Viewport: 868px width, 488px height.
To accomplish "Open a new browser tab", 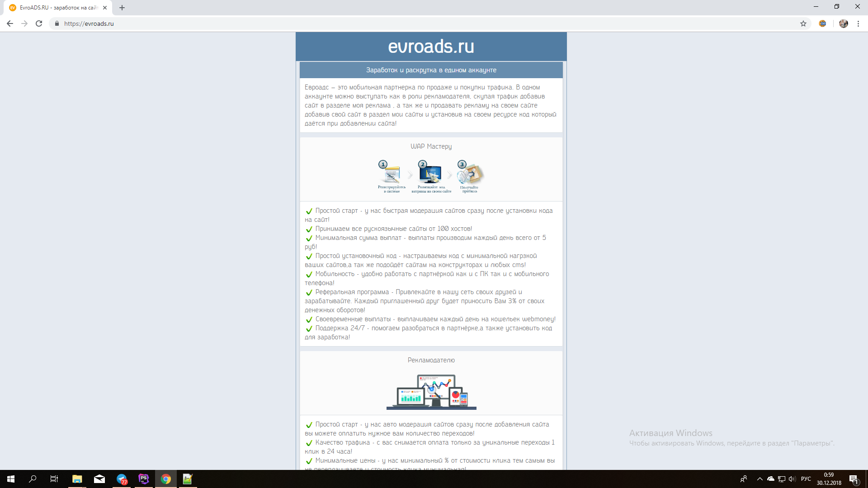I will click(x=122, y=8).
